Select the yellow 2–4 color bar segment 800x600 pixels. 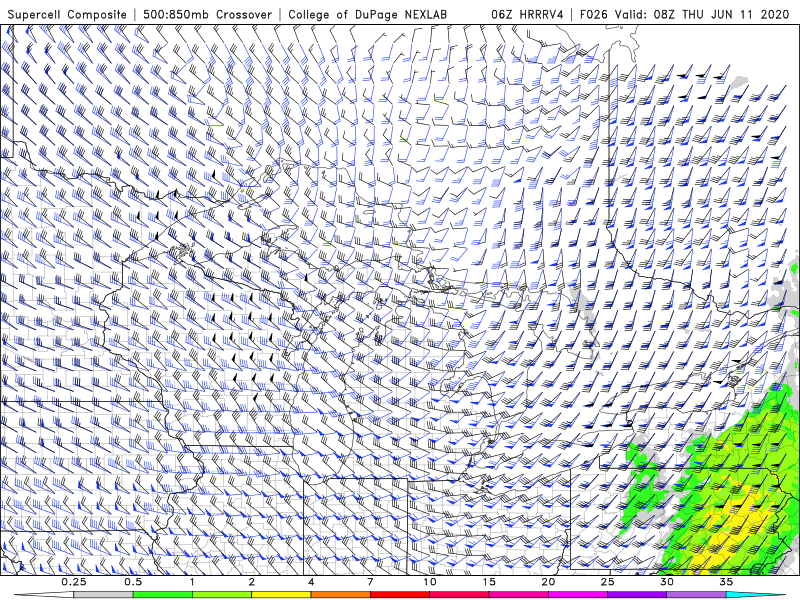coord(281,595)
